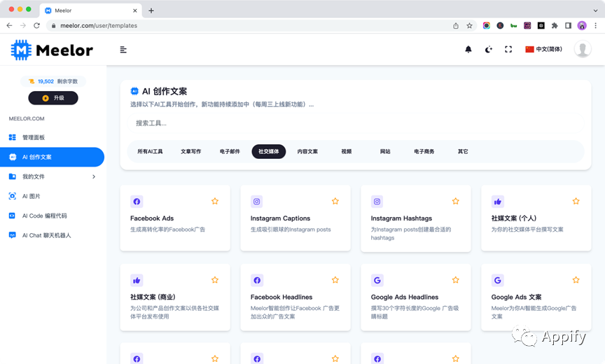Open tab search chevron in tab bar
605x364 pixels.
[595, 10]
